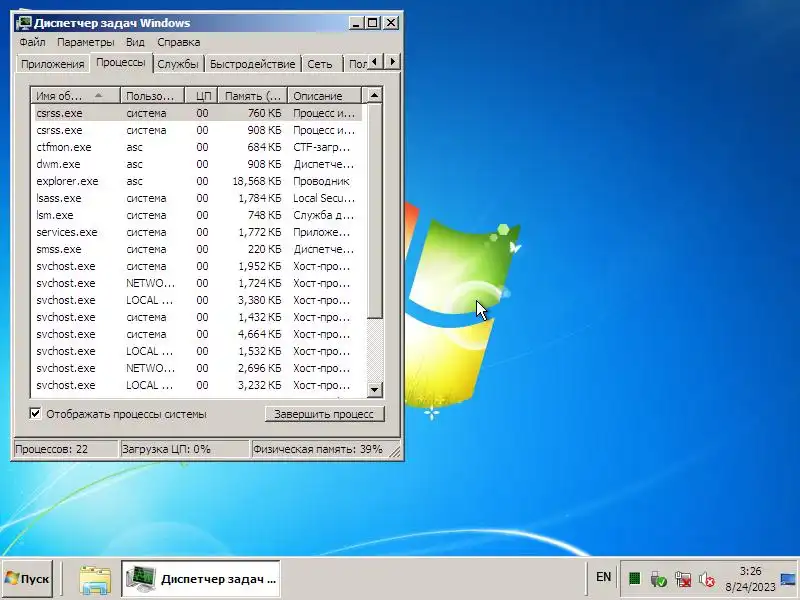Select the explorer.exe process row

tap(198, 181)
